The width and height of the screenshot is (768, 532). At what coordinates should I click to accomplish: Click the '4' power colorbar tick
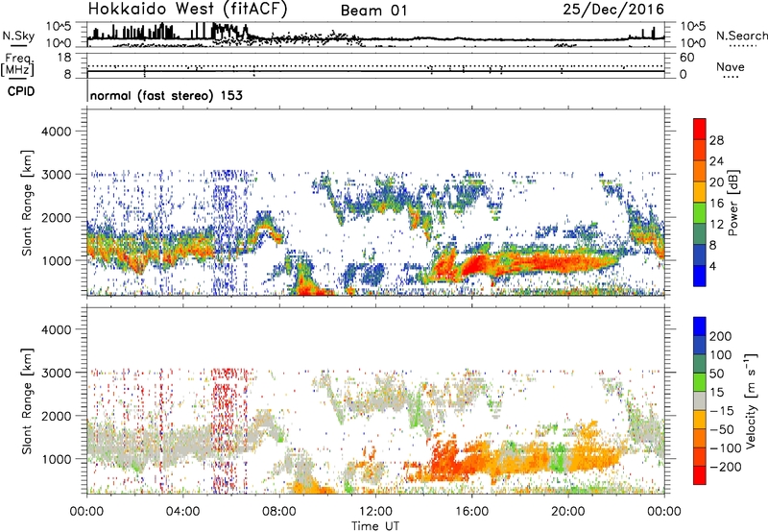tap(712, 266)
